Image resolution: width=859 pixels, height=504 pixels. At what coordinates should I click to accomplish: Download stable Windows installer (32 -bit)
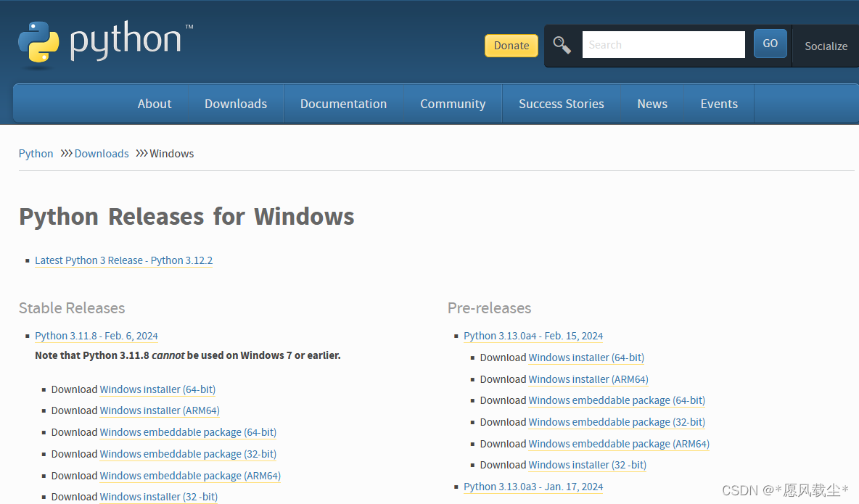pos(158,497)
